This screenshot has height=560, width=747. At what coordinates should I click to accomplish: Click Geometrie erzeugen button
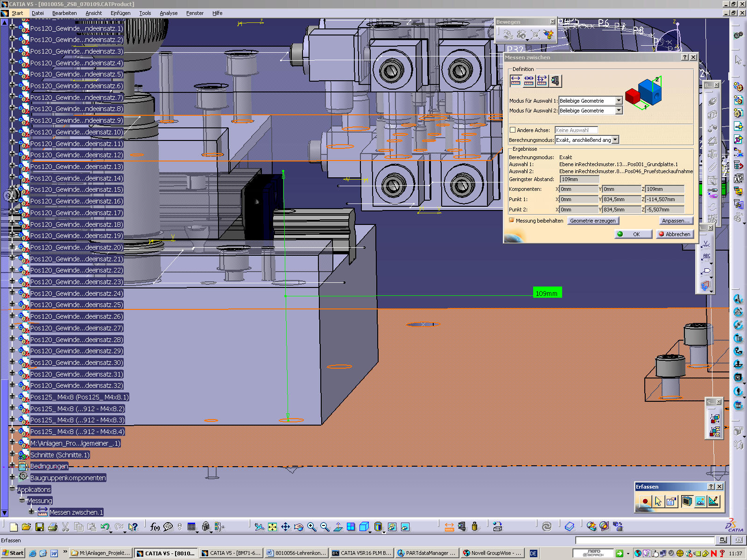(593, 221)
